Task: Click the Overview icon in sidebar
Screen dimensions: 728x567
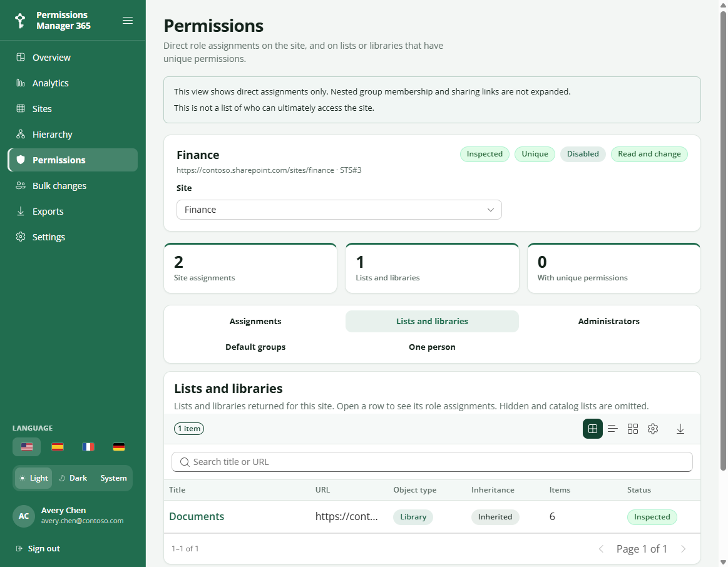Action: [21, 57]
